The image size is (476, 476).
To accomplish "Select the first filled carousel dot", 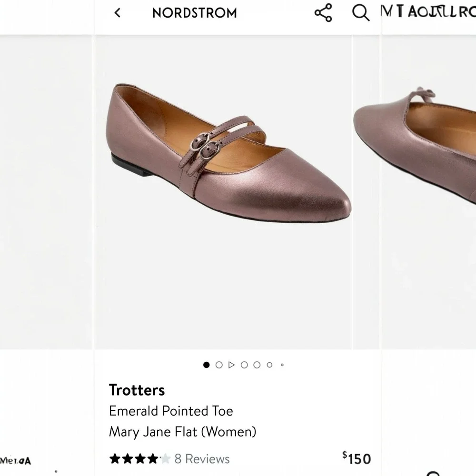I will pos(207,365).
